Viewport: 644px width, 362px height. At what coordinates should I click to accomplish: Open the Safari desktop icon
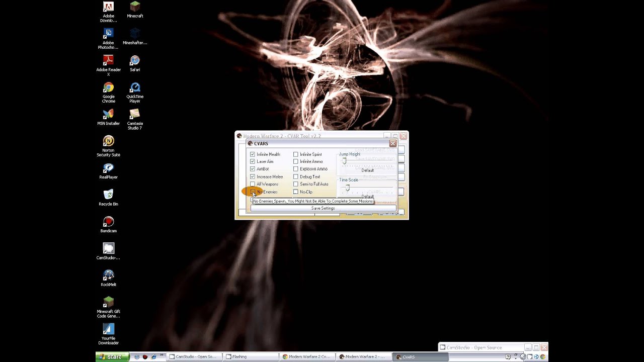(135, 64)
